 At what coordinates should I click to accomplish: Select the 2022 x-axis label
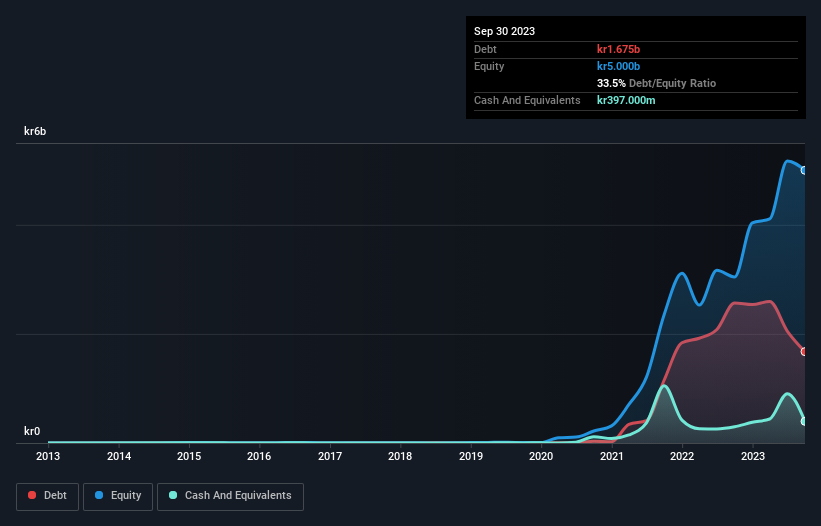[682, 456]
